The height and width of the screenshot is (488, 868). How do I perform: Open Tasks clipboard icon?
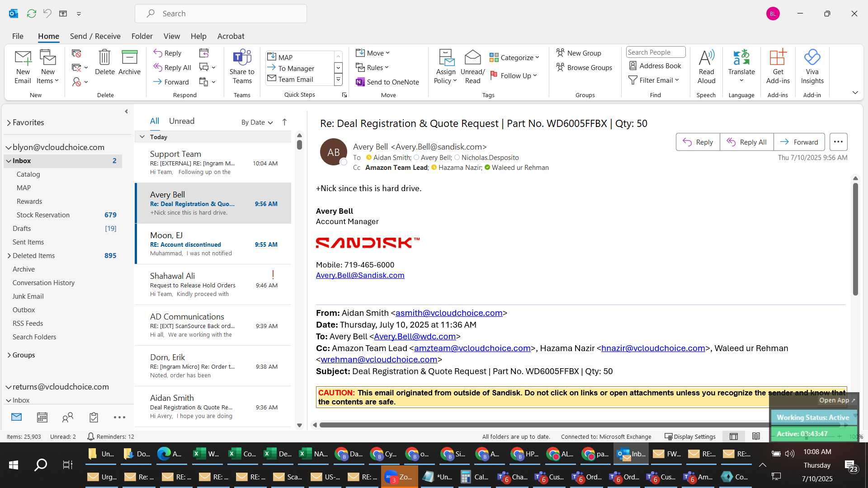94,417
